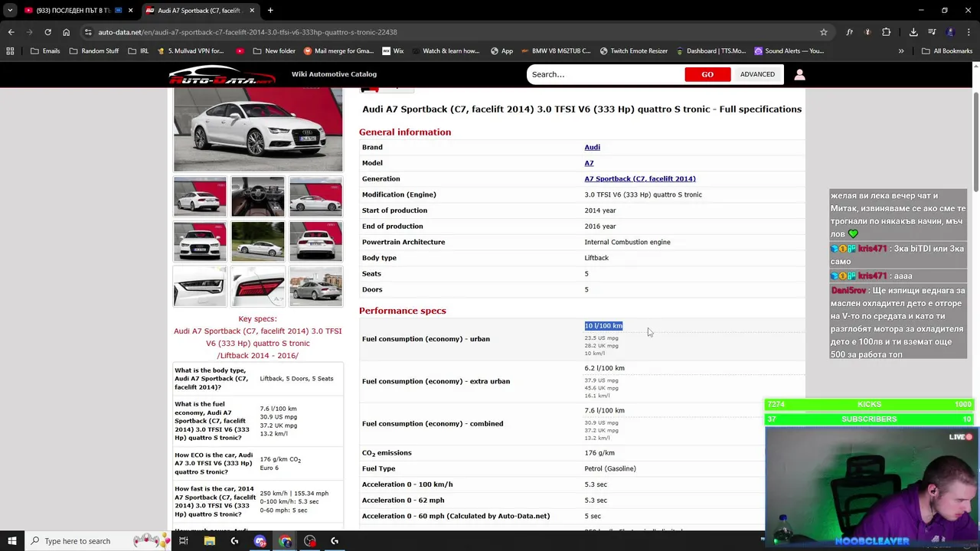Expand the hidden bookmarks overflow chevron
This screenshot has width=980, height=551.
(901, 51)
